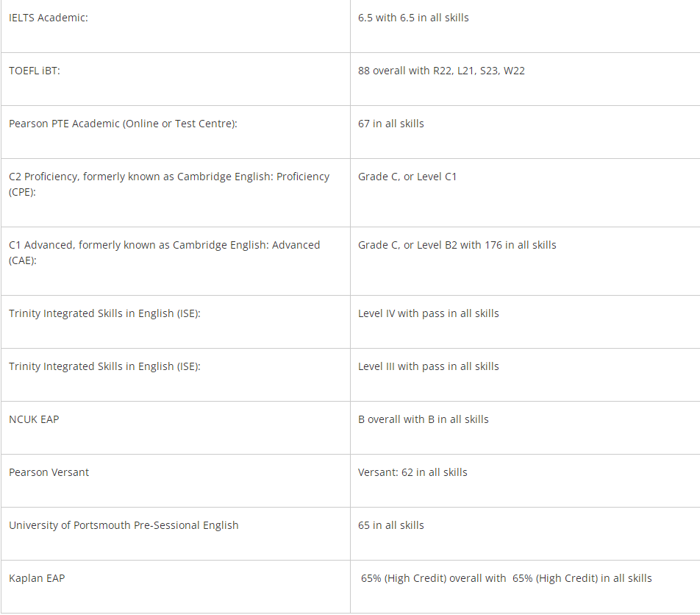Screen dimensions: 700x615
Task: Click Level III with pass in all skills
Action: (429, 366)
